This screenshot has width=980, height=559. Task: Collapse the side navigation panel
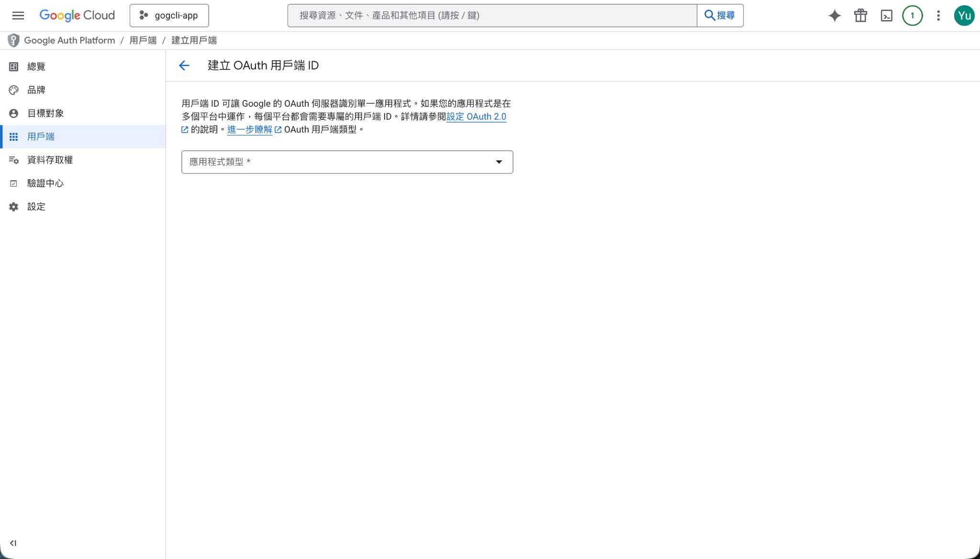tap(13, 543)
